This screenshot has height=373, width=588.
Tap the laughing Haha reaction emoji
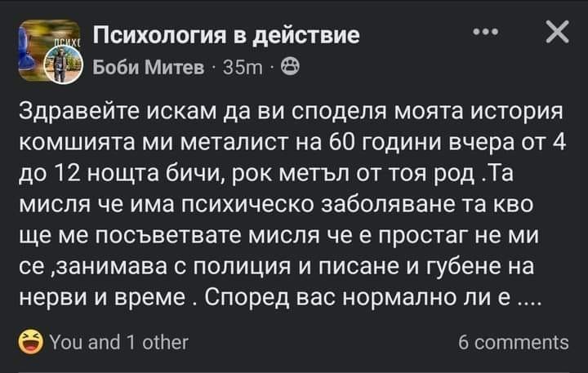[x=33, y=343]
